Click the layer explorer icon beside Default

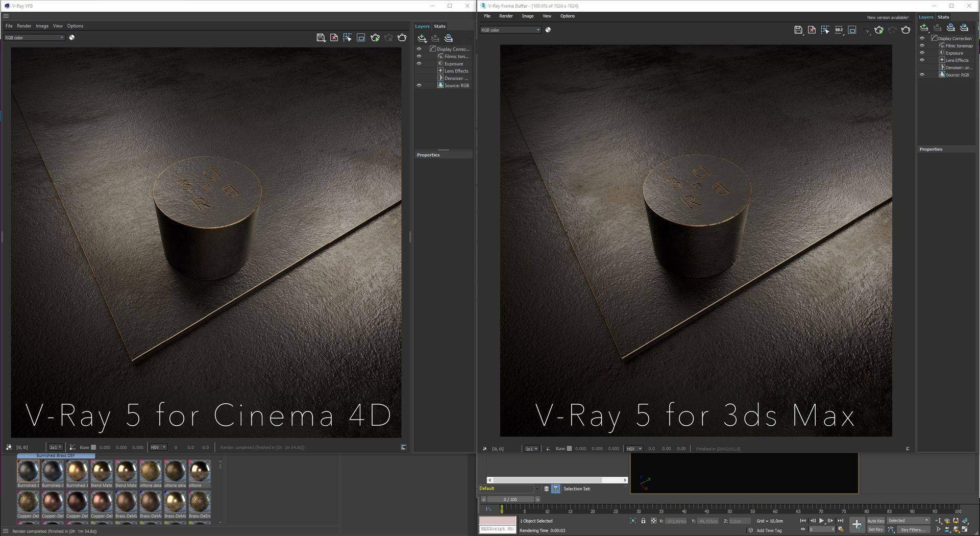546,489
